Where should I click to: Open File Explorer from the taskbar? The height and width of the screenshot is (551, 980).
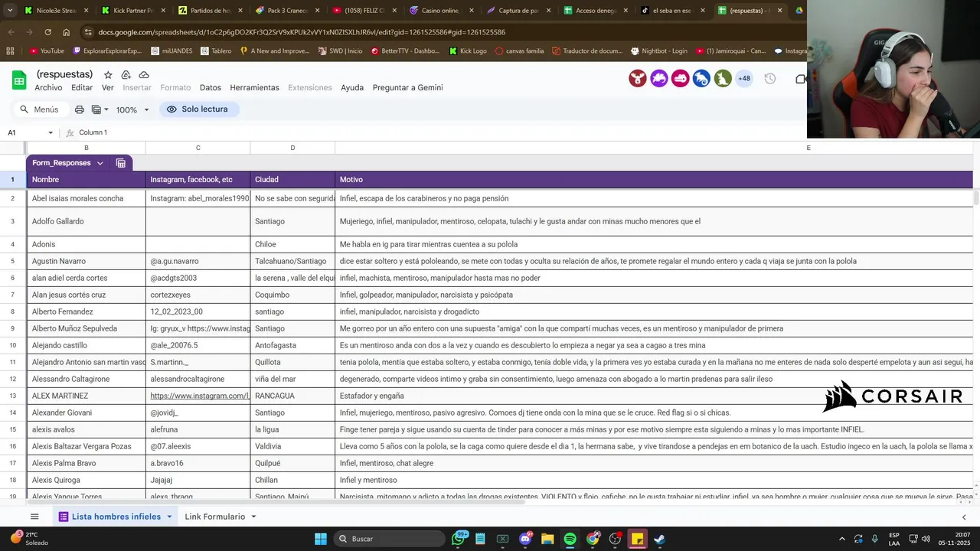pyautogui.click(x=547, y=539)
